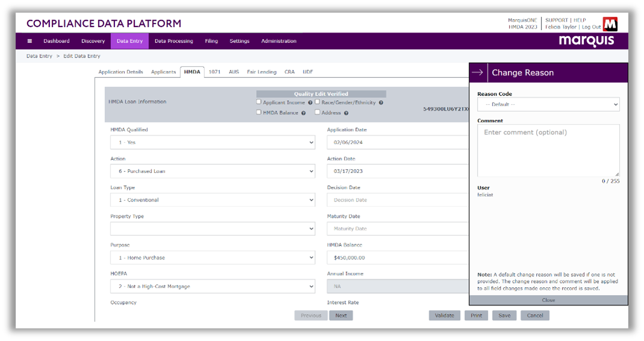Open the SUPPORT link
Viewport: 644px width, 341px height.
tap(557, 20)
